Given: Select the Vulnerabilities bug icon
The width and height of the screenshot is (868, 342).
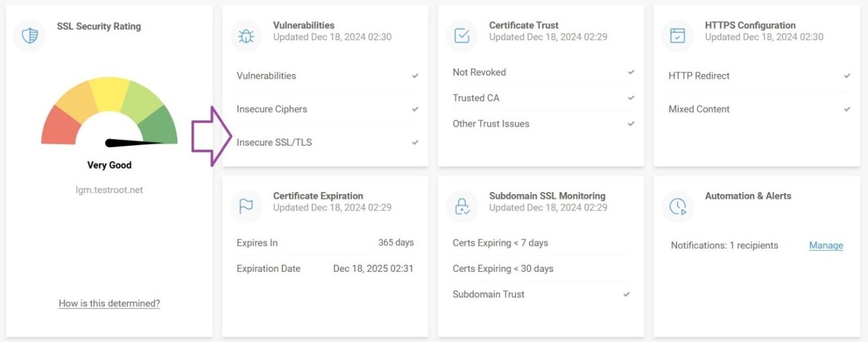Looking at the screenshot, I should (245, 35).
